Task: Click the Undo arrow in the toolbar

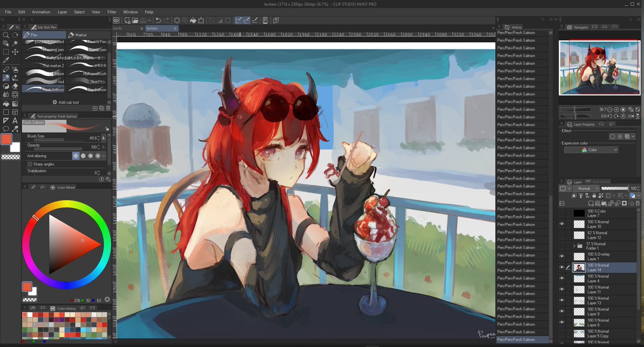Action: pos(158,19)
